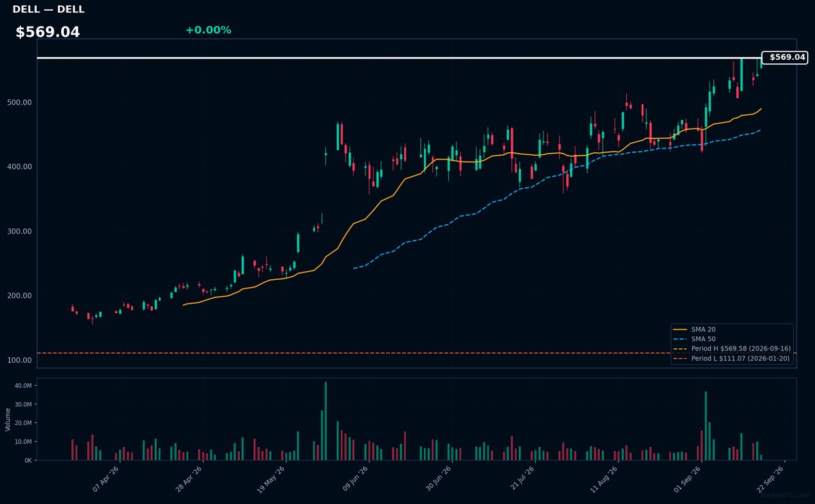Click the 300.00 price axis label
The image size is (815, 504).
(x=20, y=232)
